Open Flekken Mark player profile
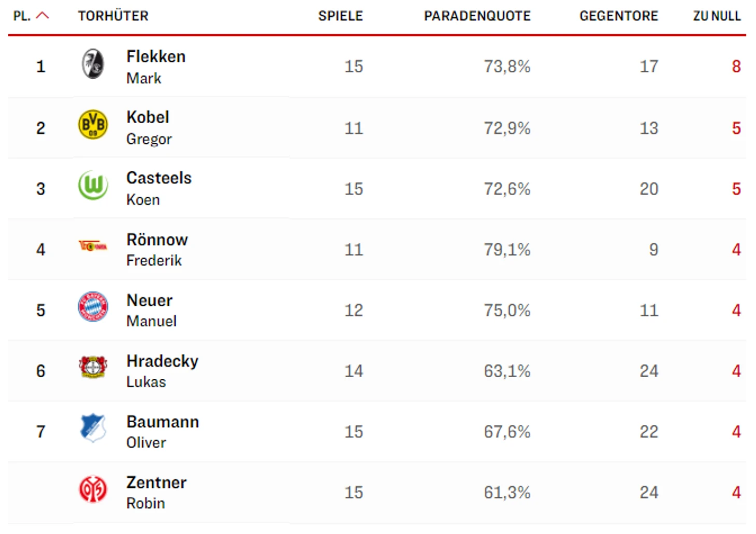This screenshot has width=756, height=534. (156, 67)
